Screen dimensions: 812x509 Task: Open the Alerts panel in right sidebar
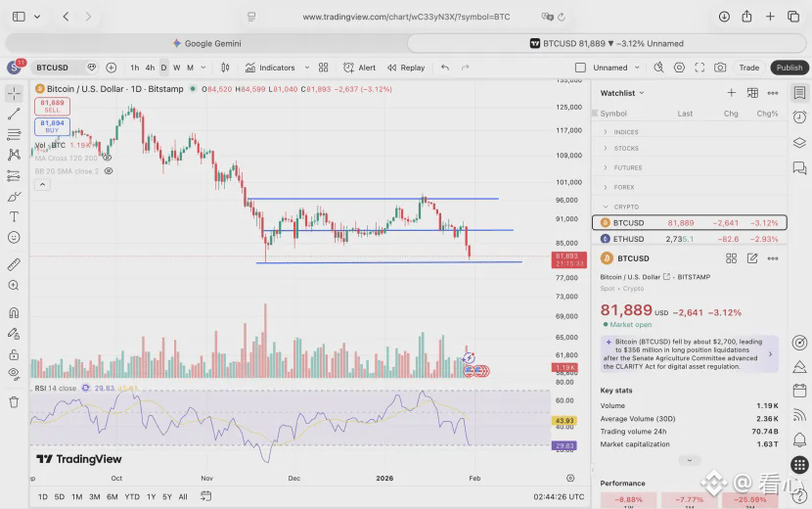tap(799, 116)
